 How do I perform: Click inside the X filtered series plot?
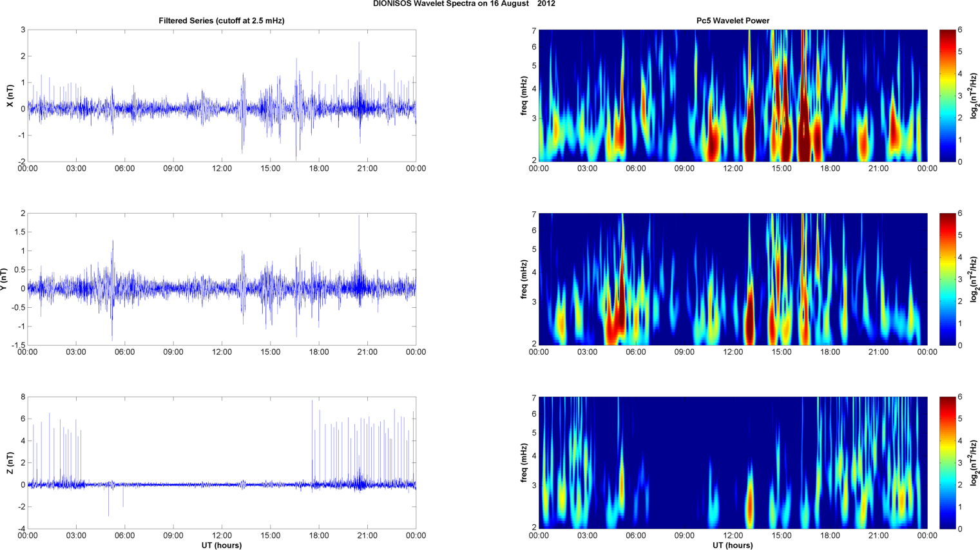coord(222,96)
